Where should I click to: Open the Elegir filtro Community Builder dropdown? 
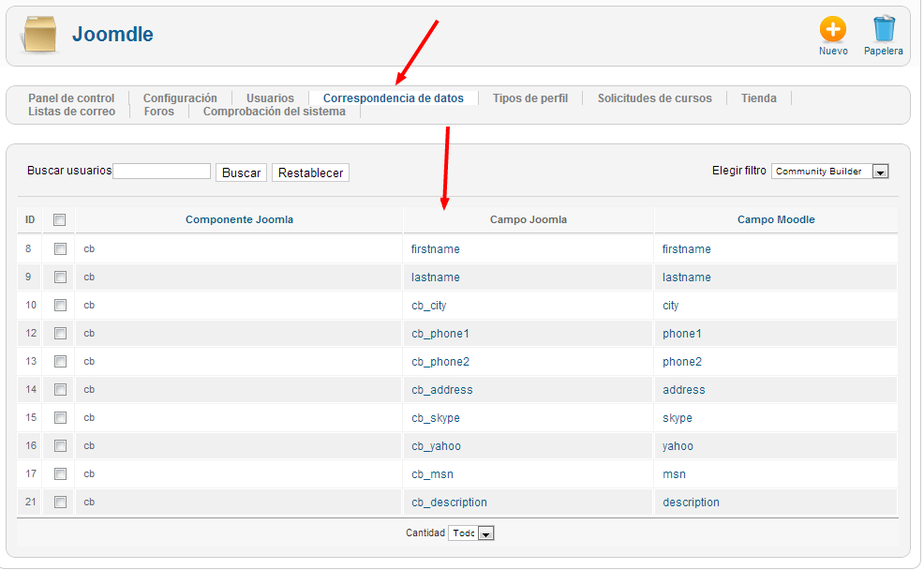pyautogui.click(x=829, y=172)
